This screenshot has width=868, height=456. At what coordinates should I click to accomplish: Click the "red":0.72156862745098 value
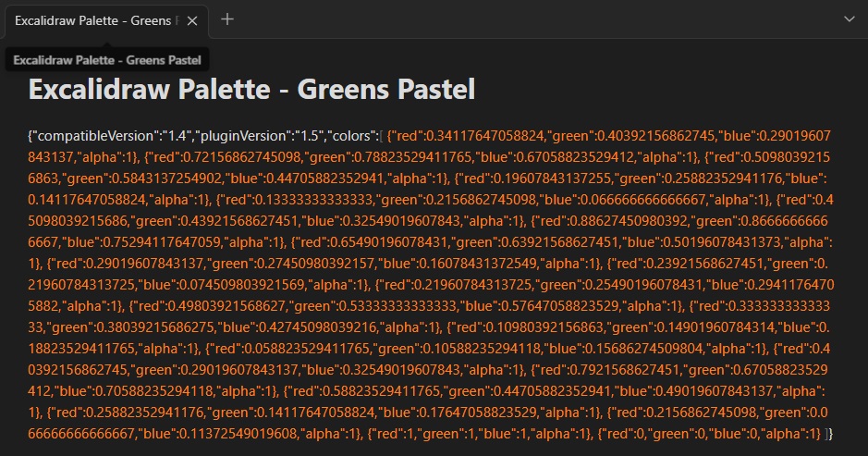[x=226, y=157]
